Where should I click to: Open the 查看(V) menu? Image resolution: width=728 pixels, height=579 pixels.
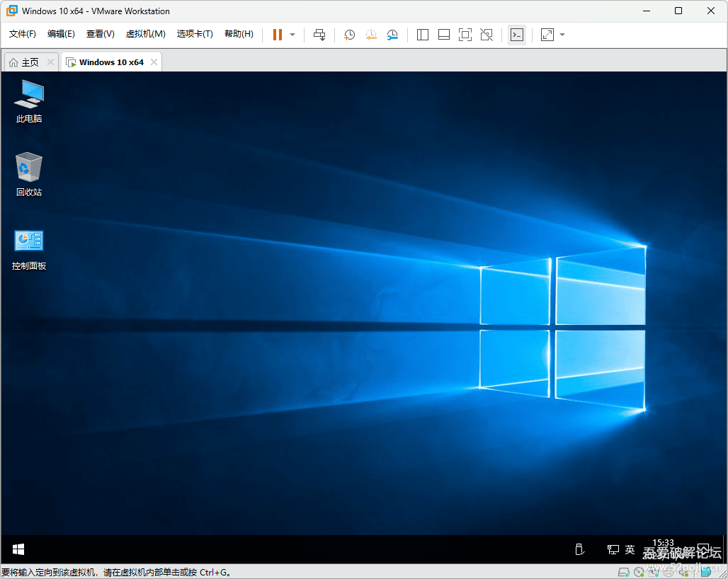tap(101, 35)
